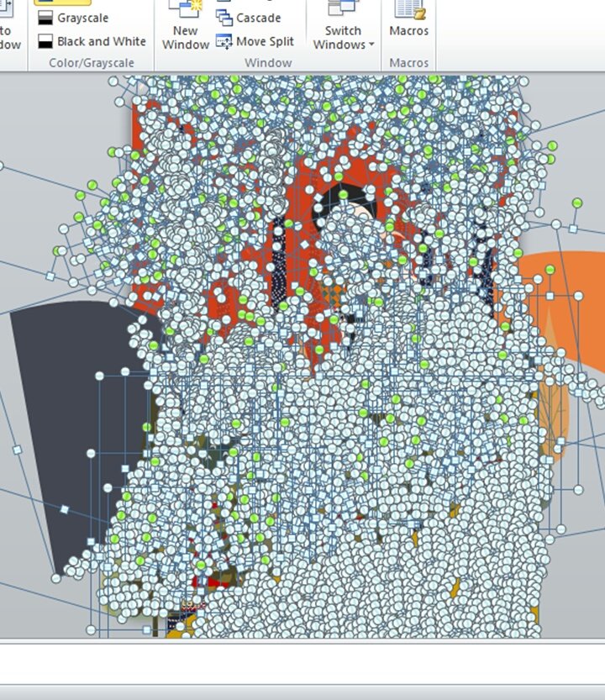605x700 pixels.
Task: Click the Cascade windows icon
Action: (224, 18)
